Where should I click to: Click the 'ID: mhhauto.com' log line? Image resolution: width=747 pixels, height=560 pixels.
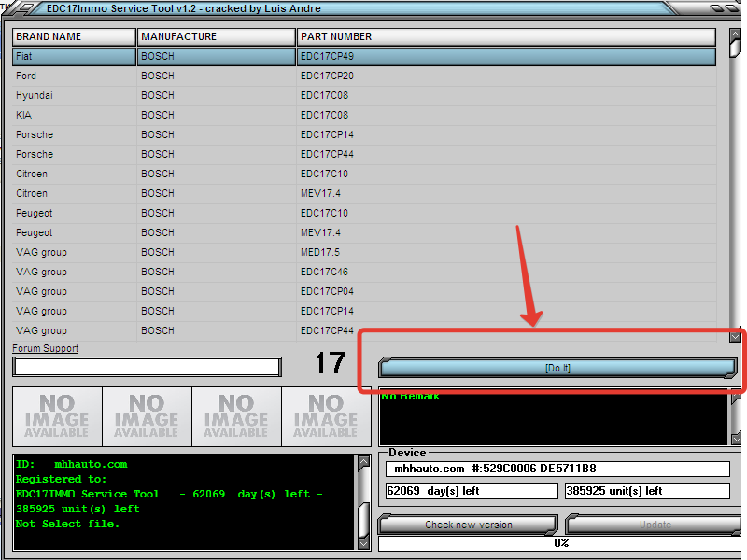click(x=72, y=464)
